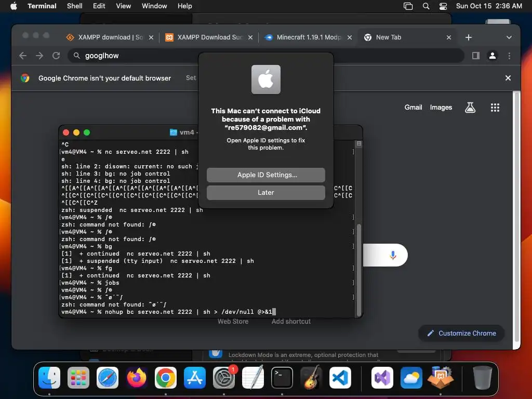Open Web Store shortcut
Screen dimensions: 532x399
tap(233, 321)
